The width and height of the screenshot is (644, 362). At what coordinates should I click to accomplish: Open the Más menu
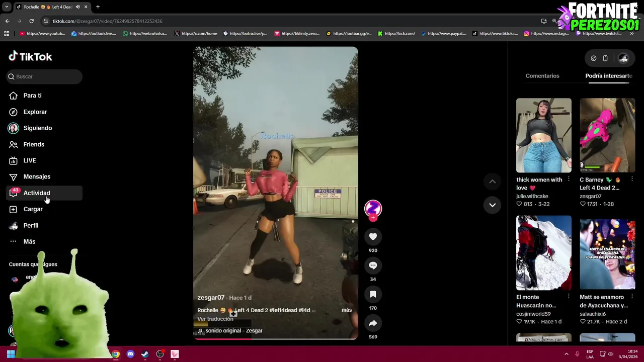(x=29, y=241)
